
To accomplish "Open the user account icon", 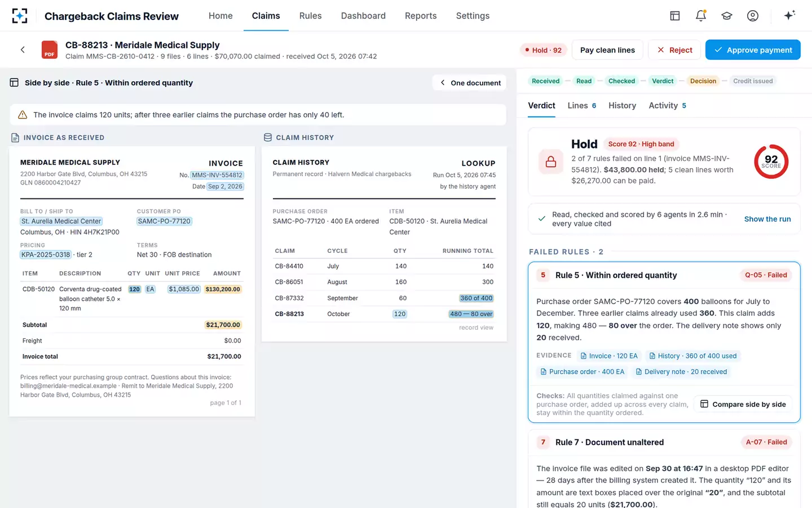I will [753, 16].
